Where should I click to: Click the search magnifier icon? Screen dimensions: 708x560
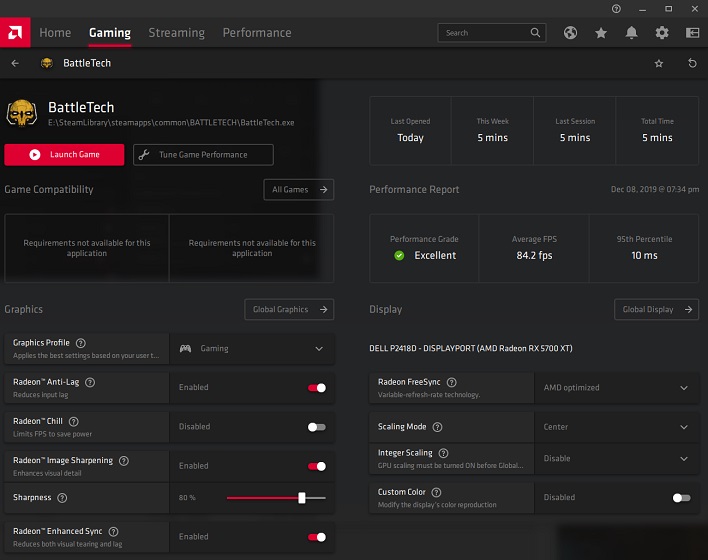coord(535,33)
